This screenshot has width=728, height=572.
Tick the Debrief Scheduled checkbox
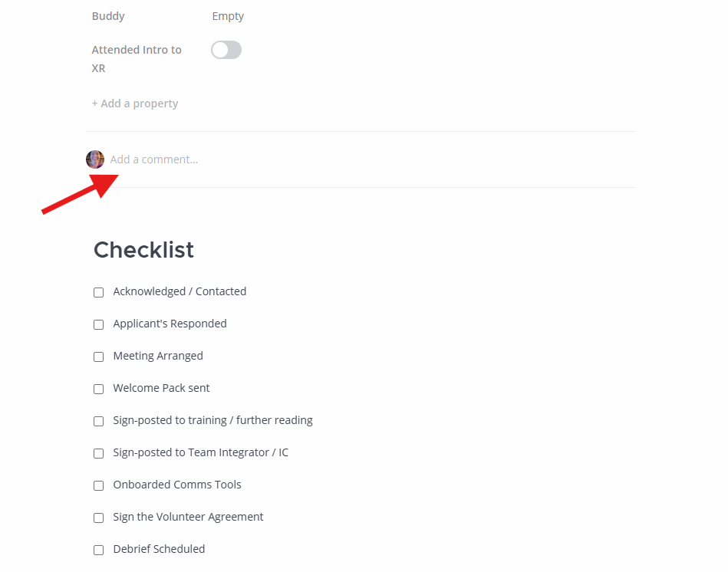98,550
